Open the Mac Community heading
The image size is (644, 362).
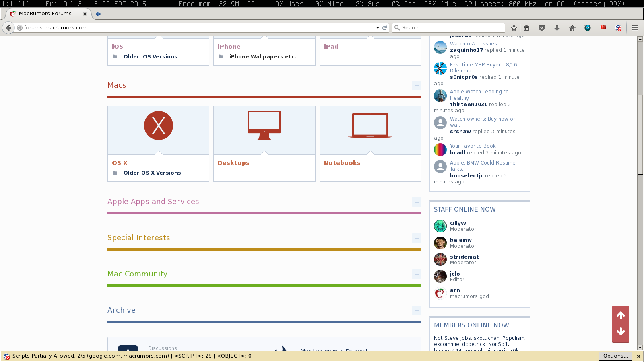pos(137,274)
